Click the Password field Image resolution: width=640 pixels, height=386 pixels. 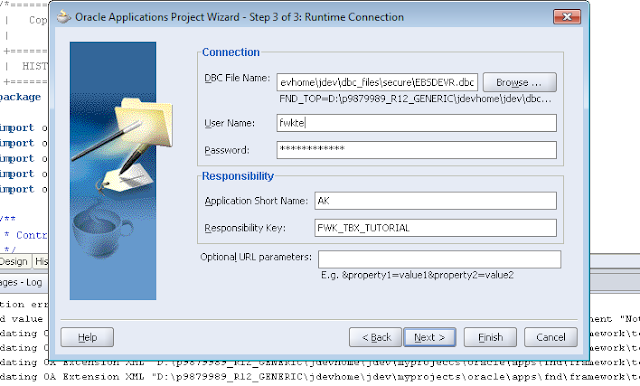point(416,150)
